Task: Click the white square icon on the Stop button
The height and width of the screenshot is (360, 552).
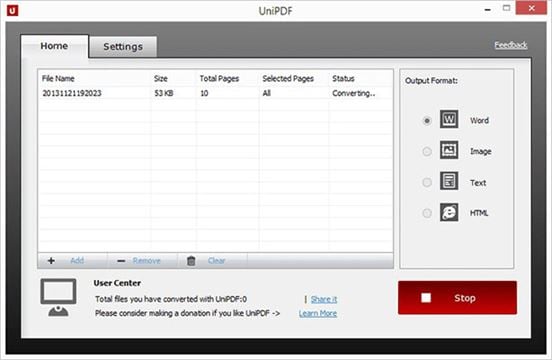Action: pyautogui.click(x=426, y=298)
